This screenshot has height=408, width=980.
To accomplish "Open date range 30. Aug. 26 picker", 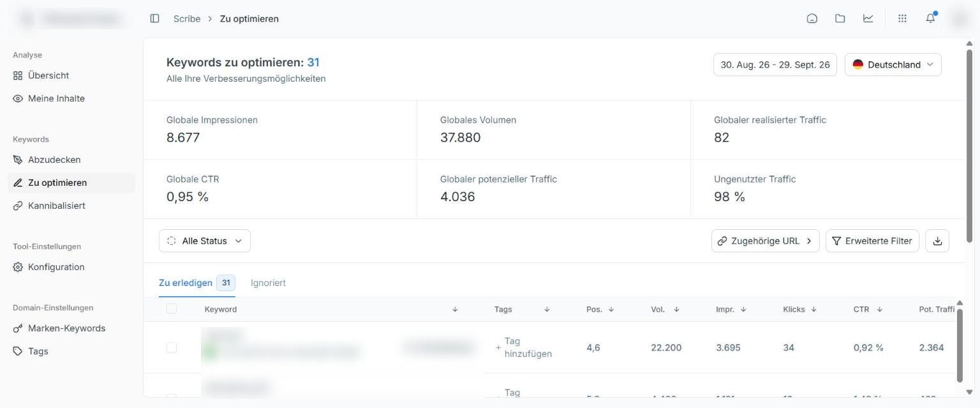I will click(x=775, y=64).
